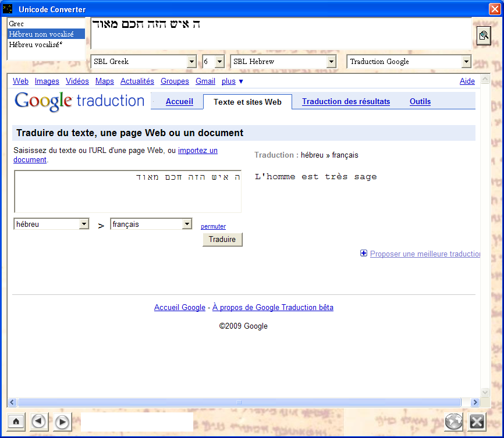Open the globe web browser icon
Screen dimensions: 504x438
[453, 421]
